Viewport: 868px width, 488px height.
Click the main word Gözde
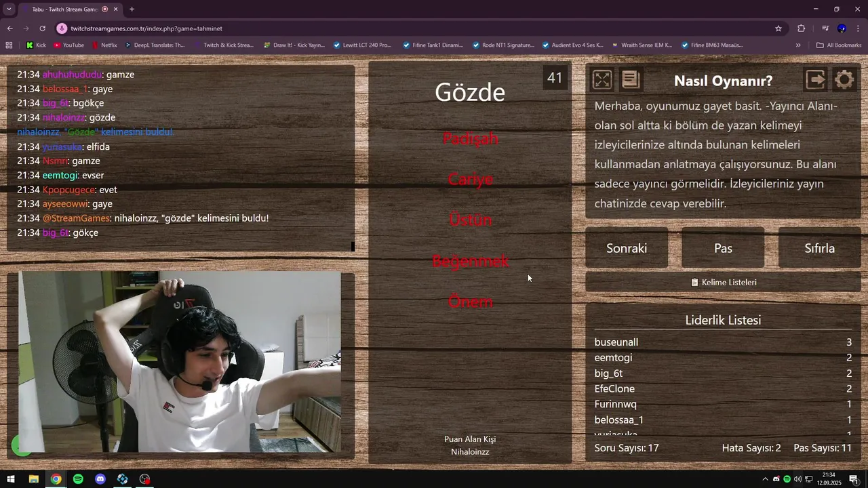[470, 92]
